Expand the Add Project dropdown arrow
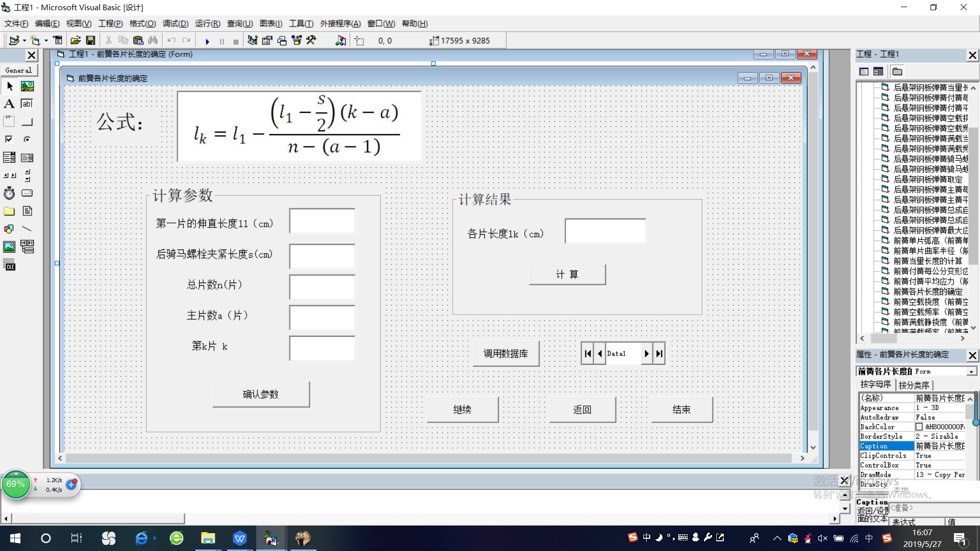 (x=24, y=41)
